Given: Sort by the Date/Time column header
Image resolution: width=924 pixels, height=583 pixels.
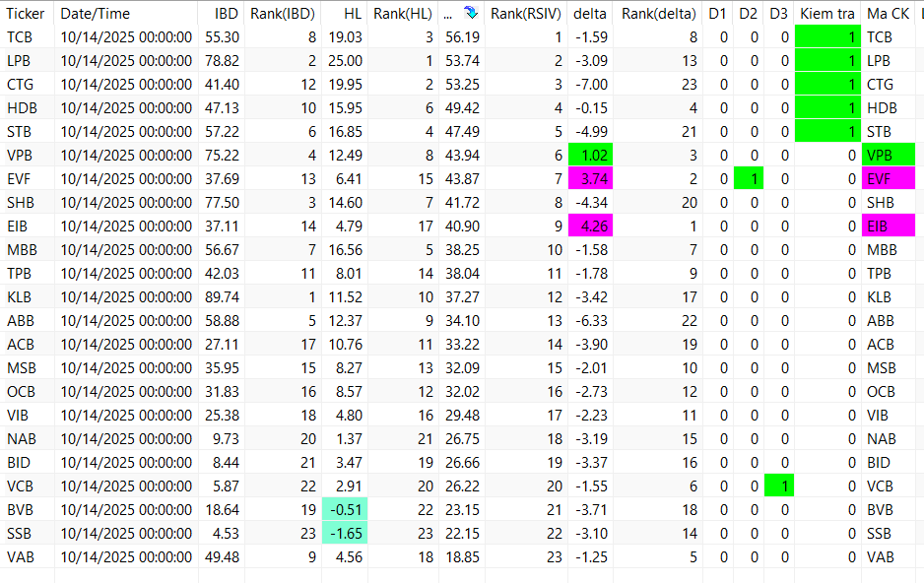Looking at the screenshot, I should 96,13.
